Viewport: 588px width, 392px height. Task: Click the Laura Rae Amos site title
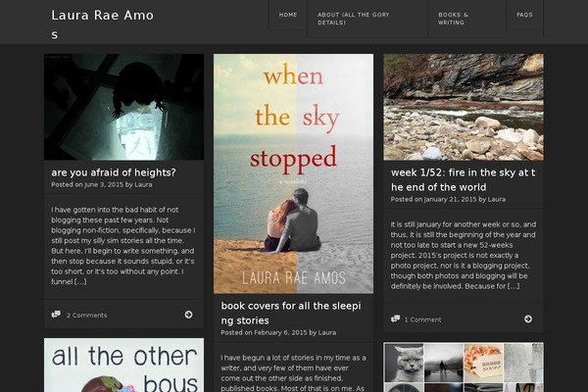102,24
